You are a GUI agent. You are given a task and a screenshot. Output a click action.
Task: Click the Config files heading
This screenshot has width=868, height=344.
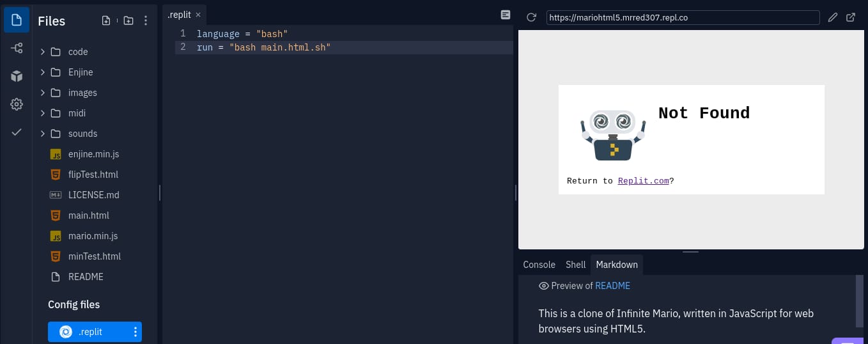(74, 304)
